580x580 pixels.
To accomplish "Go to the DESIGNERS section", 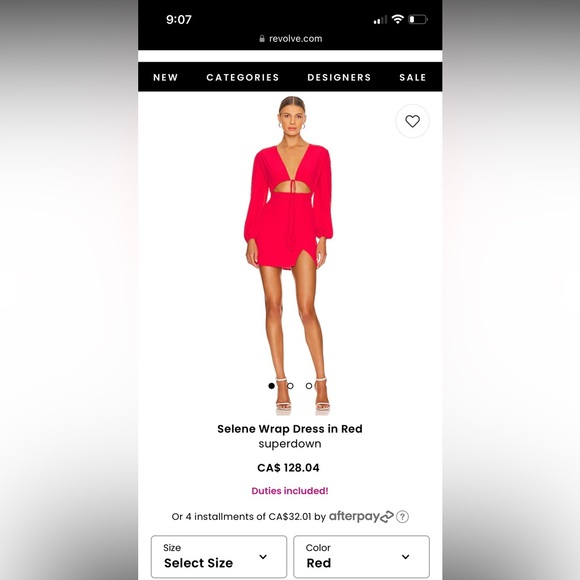I will pos(339,77).
